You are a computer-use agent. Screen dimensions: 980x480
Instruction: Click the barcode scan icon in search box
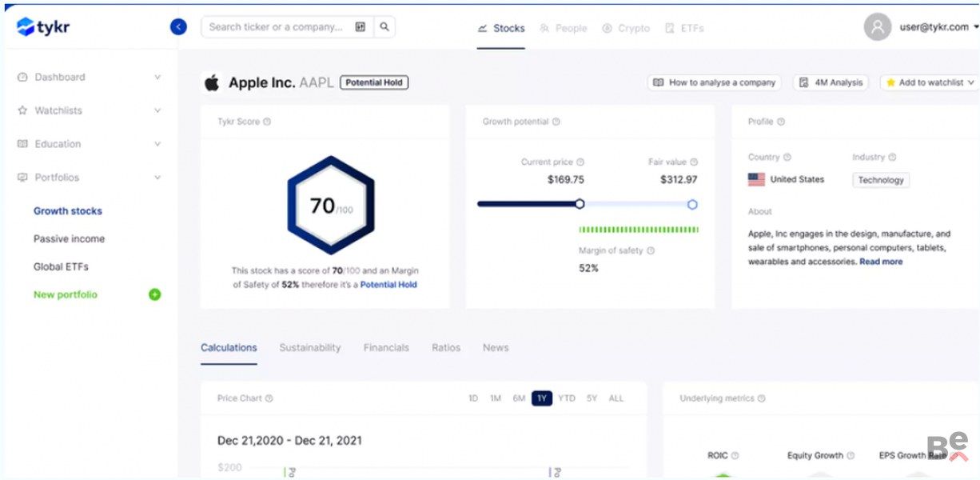(x=361, y=27)
